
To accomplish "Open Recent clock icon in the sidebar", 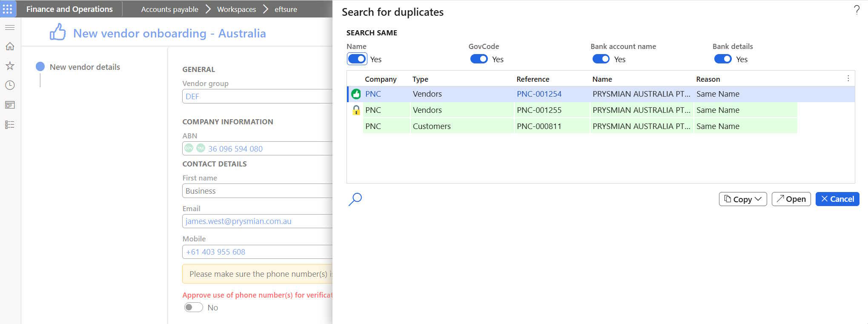I will 10,85.
